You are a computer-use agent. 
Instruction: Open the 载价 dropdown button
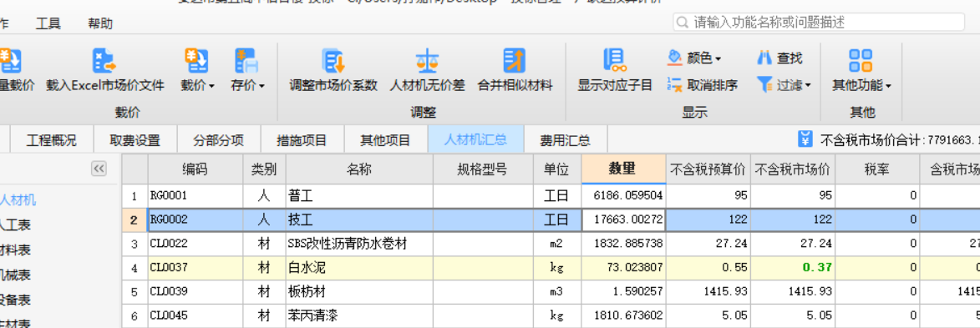[197, 70]
